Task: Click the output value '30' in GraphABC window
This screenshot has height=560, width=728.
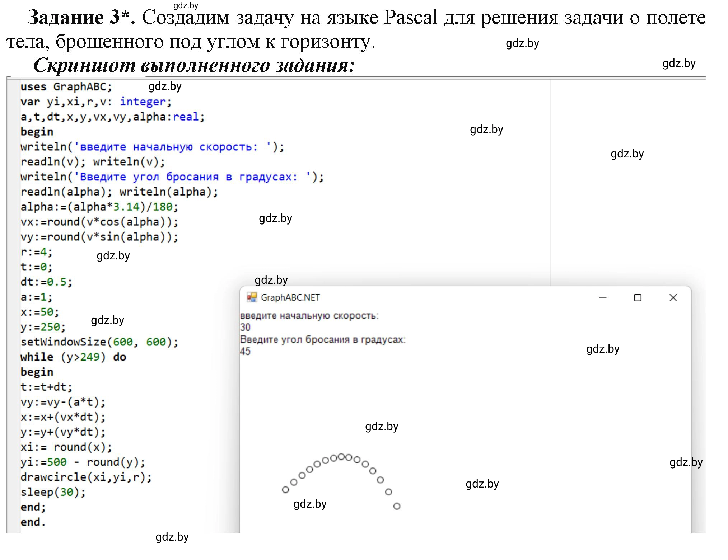Action: pyautogui.click(x=245, y=327)
